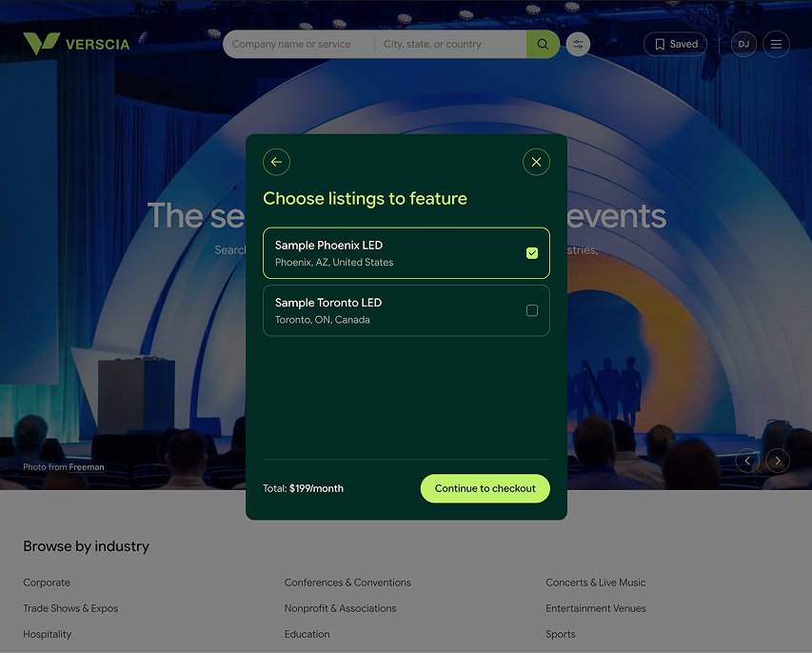Viewport: 812px width, 653px height.
Task: Click Continue to checkout button
Action: coord(485,488)
